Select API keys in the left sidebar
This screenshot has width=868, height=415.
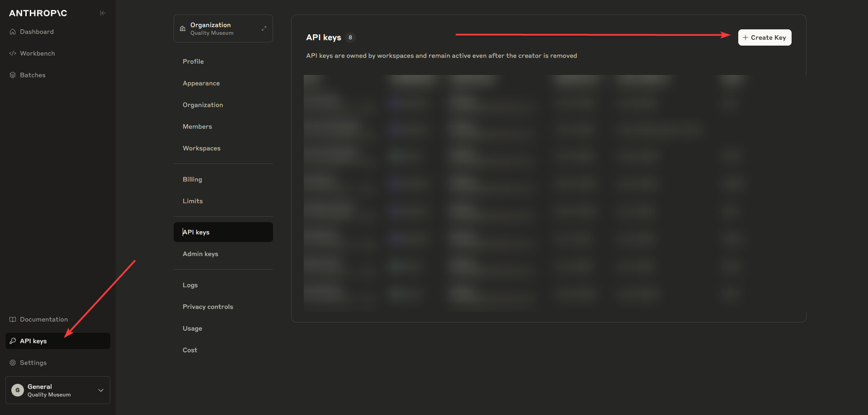[58, 341]
